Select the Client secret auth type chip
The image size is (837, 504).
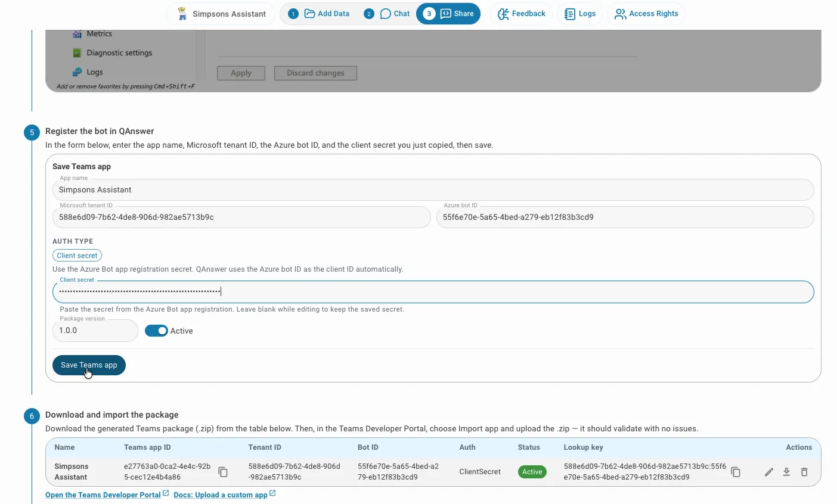[77, 256]
